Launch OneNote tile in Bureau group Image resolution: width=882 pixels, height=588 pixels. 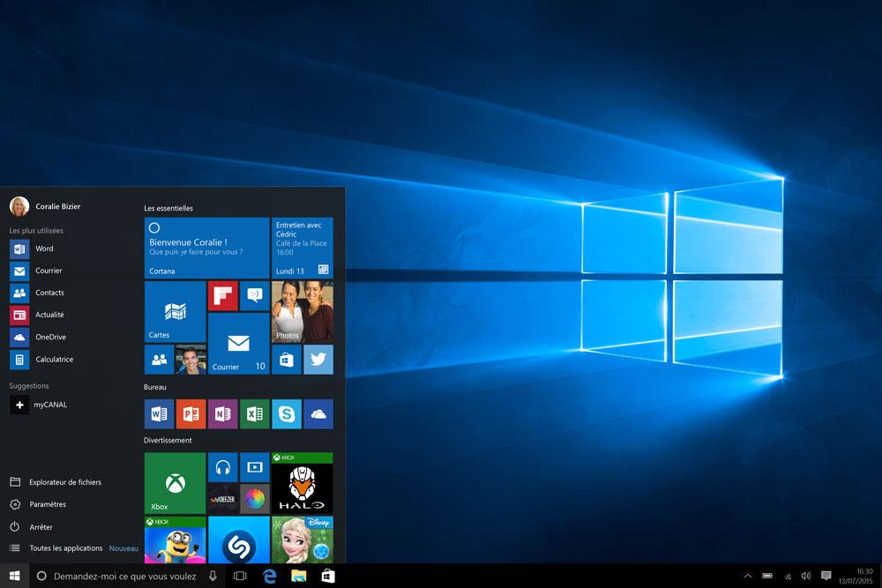pos(223,414)
